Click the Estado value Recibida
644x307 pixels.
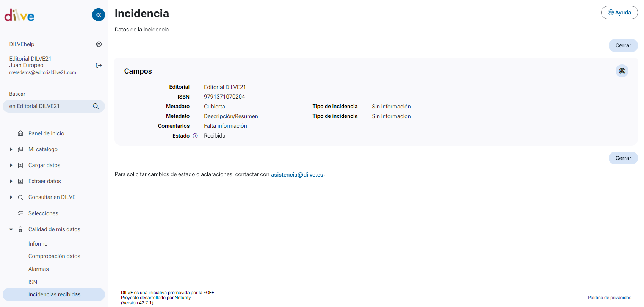coord(215,136)
